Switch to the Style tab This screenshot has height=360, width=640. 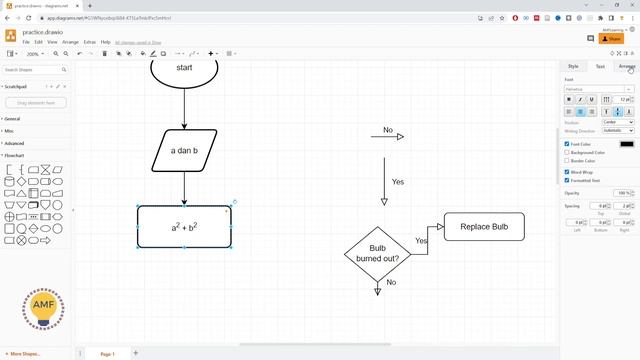click(x=573, y=66)
